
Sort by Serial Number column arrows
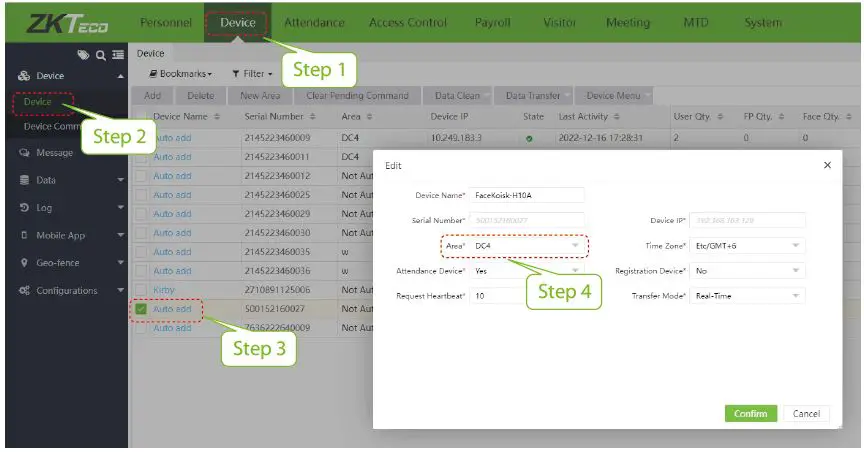312,116
